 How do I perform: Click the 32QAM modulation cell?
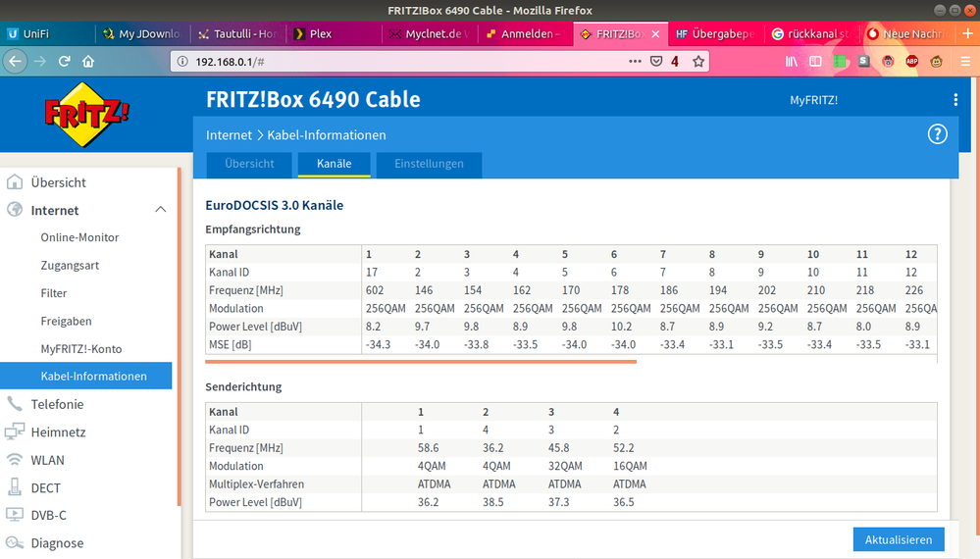pyautogui.click(x=564, y=466)
